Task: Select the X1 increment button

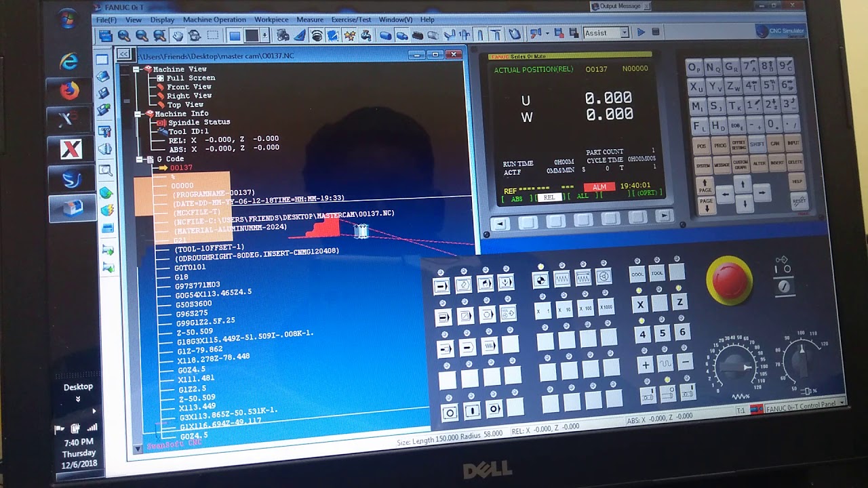Action: pyautogui.click(x=542, y=310)
